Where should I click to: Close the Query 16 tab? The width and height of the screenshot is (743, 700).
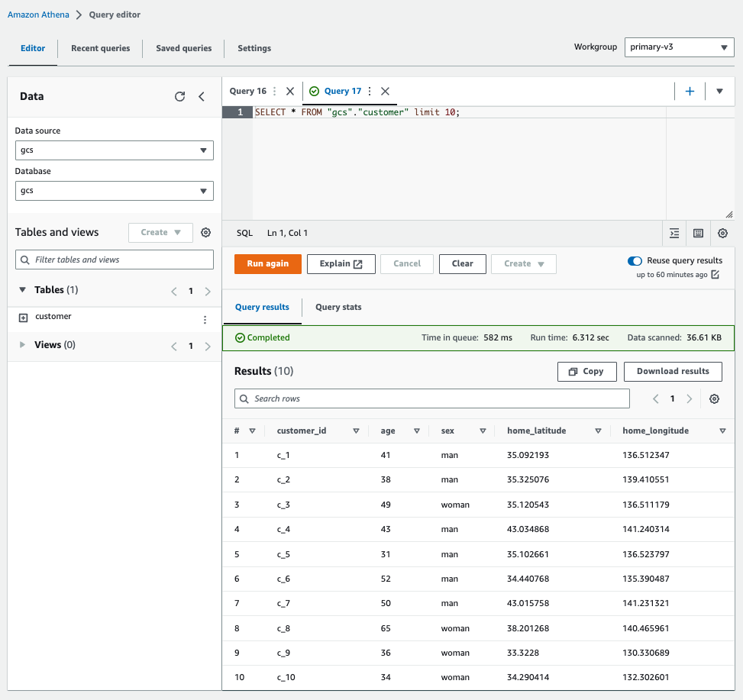point(290,91)
